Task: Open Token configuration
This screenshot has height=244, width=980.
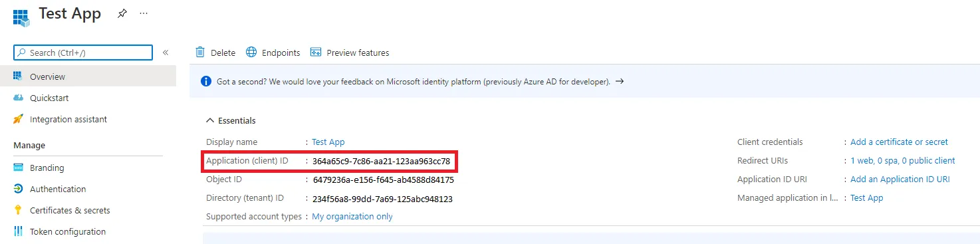Action: [68, 231]
